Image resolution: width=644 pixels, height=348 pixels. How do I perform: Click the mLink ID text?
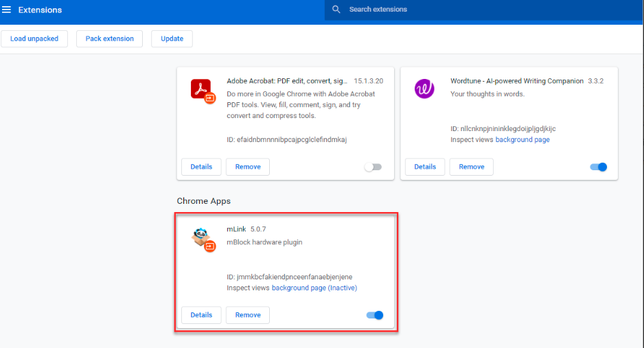pos(290,277)
